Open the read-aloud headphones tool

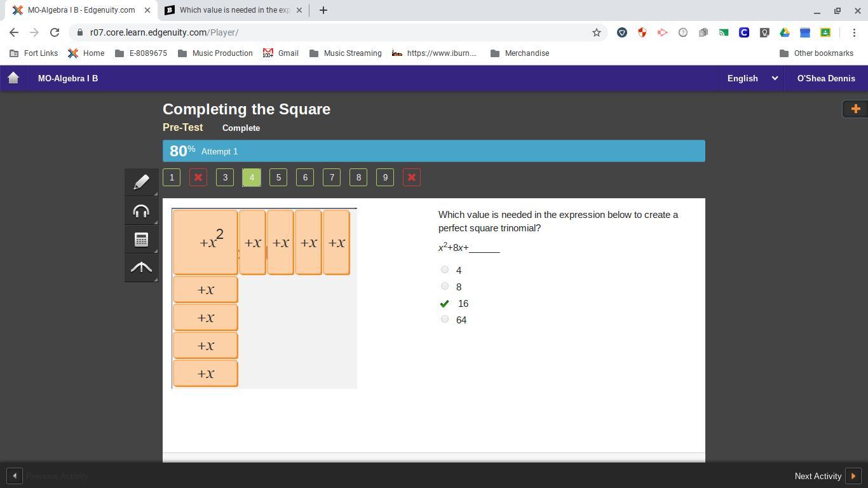tap(141, 211)
